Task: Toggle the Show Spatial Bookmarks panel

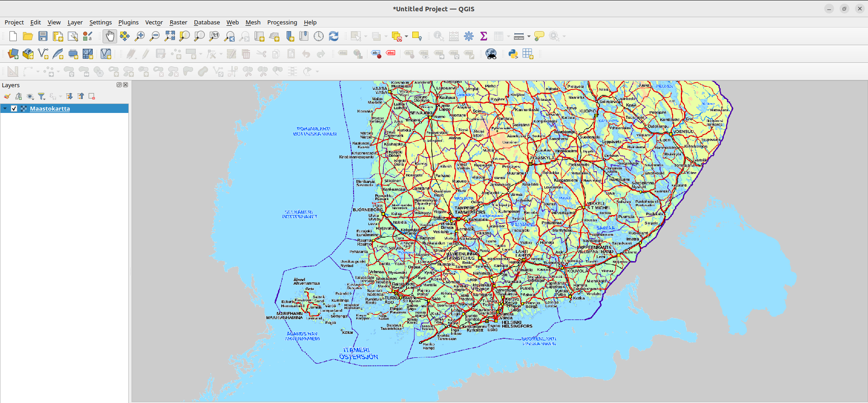Action: click(304, 36)
